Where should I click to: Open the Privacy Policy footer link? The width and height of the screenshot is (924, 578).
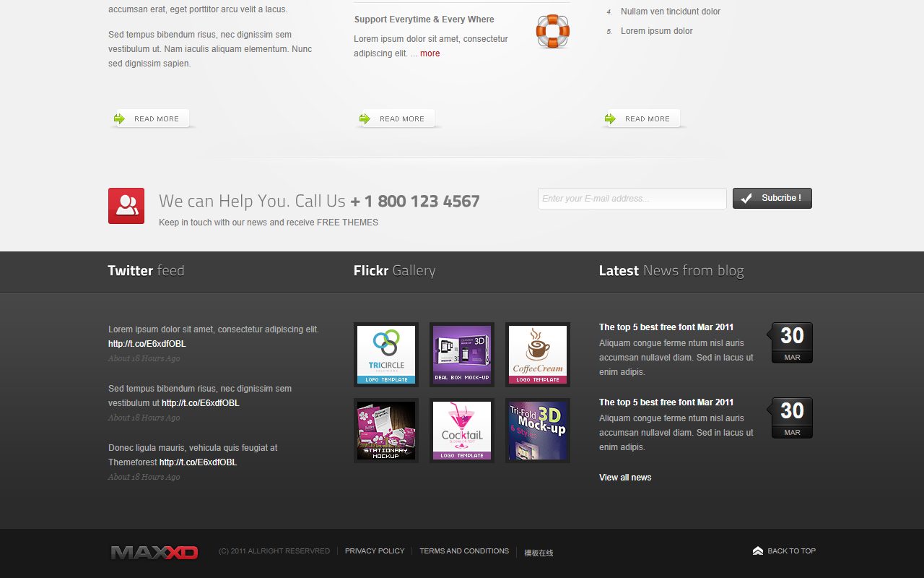(x=375, y=551)
